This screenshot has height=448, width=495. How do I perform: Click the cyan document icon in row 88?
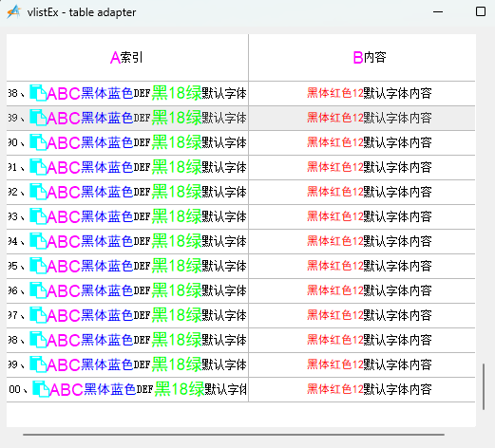click(x=38, y=93)
